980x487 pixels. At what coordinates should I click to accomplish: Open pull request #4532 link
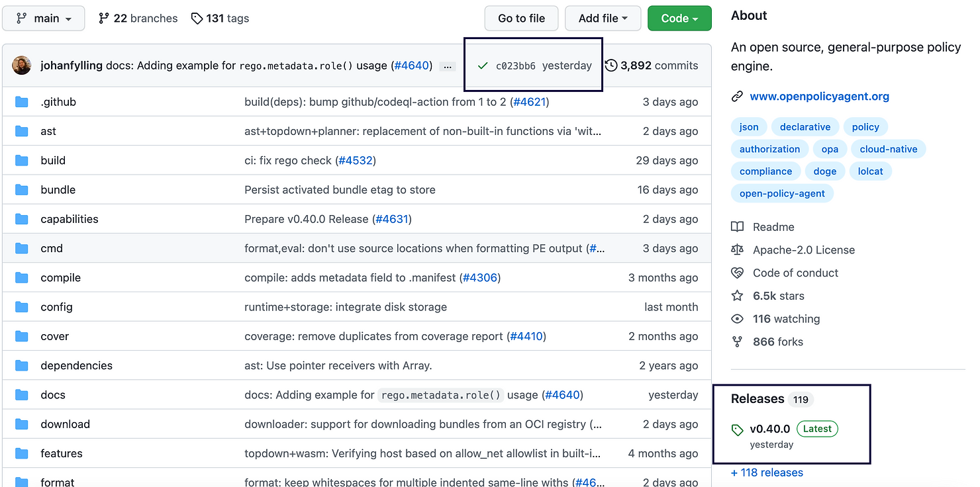[x=356, y=160]
